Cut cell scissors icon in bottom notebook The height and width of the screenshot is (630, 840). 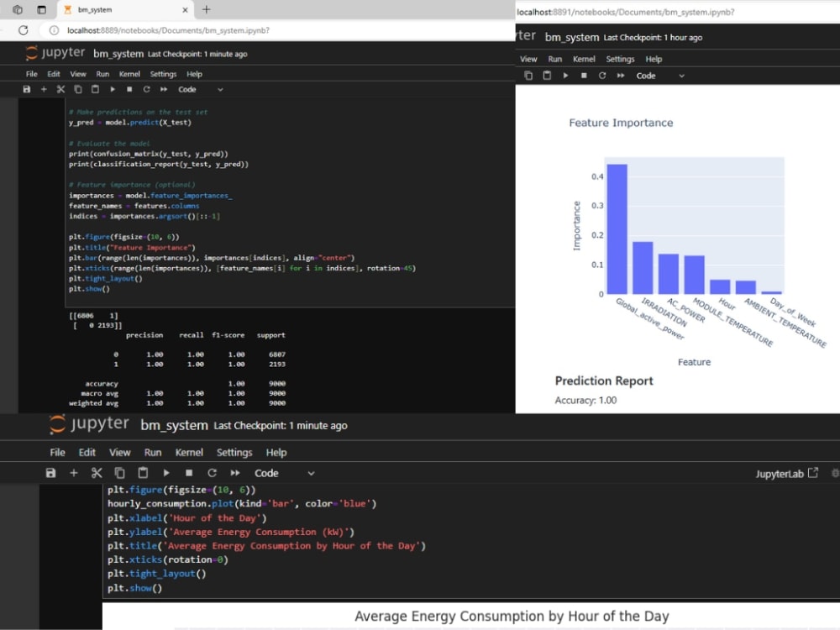[97, 473]
